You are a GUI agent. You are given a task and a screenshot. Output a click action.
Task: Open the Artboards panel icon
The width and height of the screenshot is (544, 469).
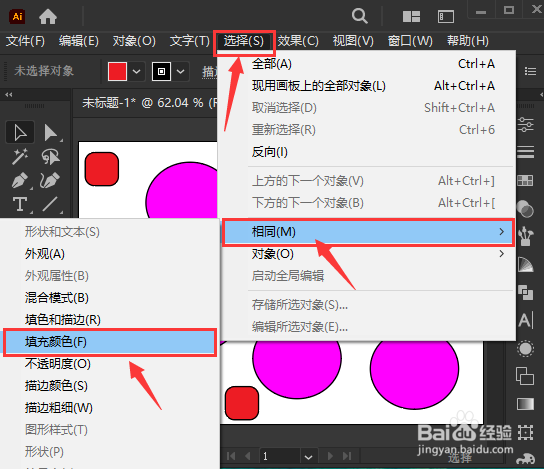(x=526, y=433)
